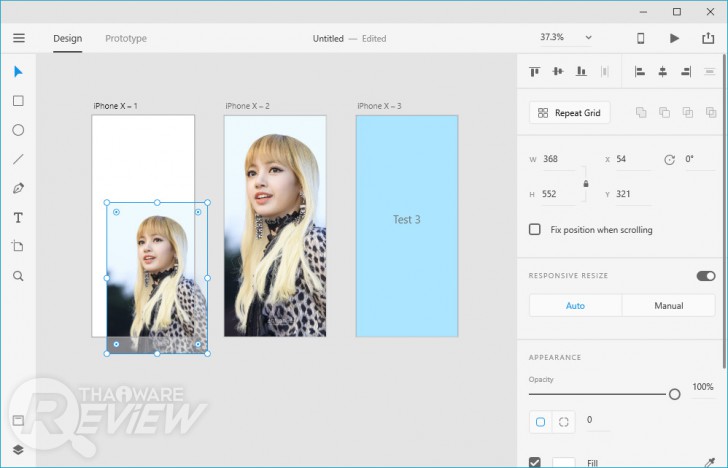Choose the Zoom magnifier tool
The width and height of the screenshot is (728, 468).
pyautogui.click(x=18, y=276)
